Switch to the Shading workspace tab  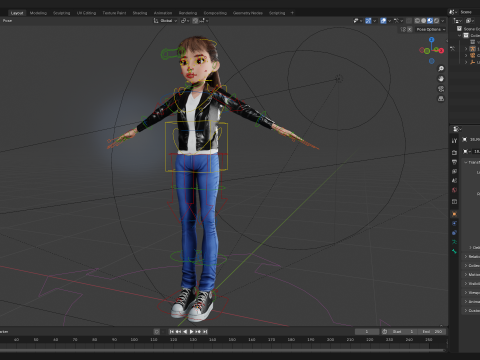[x=140, y=13]
